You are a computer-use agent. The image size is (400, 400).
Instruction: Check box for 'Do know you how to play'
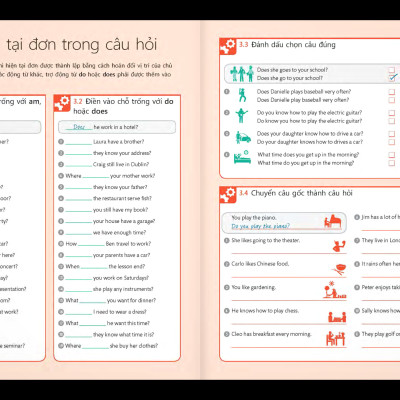coord(392,121)
